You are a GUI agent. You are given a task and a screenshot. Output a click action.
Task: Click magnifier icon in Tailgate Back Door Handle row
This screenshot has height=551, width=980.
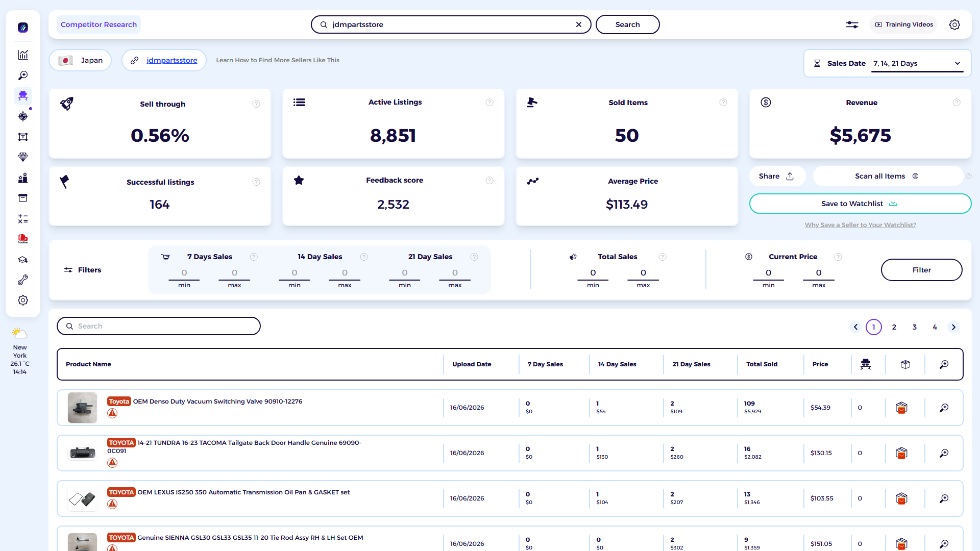tap(944, 453)
